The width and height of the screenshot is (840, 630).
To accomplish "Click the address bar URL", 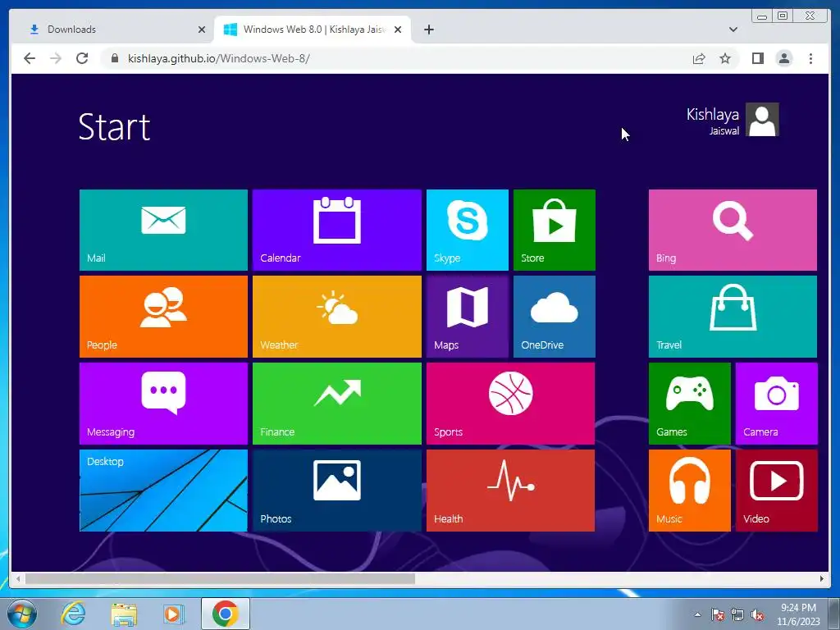I will [x=218, y=58].
